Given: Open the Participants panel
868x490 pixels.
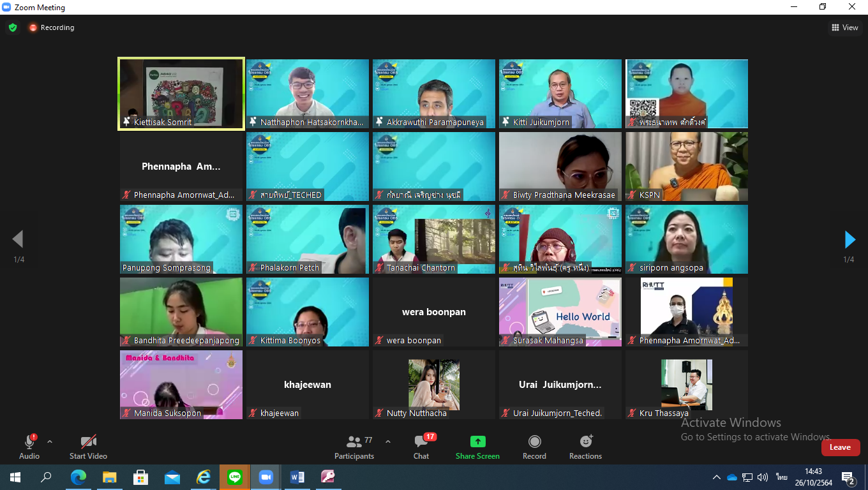Looking at the screenshot, I should (x=355, y=447).
